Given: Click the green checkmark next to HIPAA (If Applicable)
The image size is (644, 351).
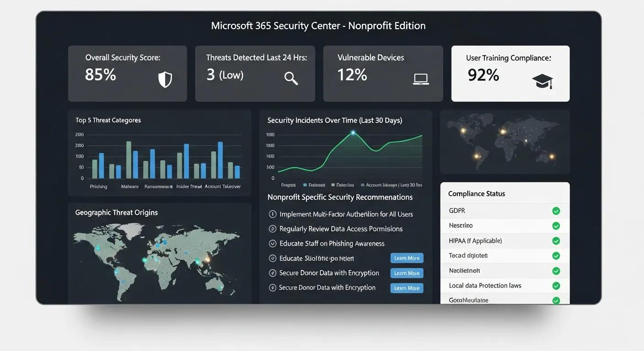Looking at the screenshot, I should 556,240.
